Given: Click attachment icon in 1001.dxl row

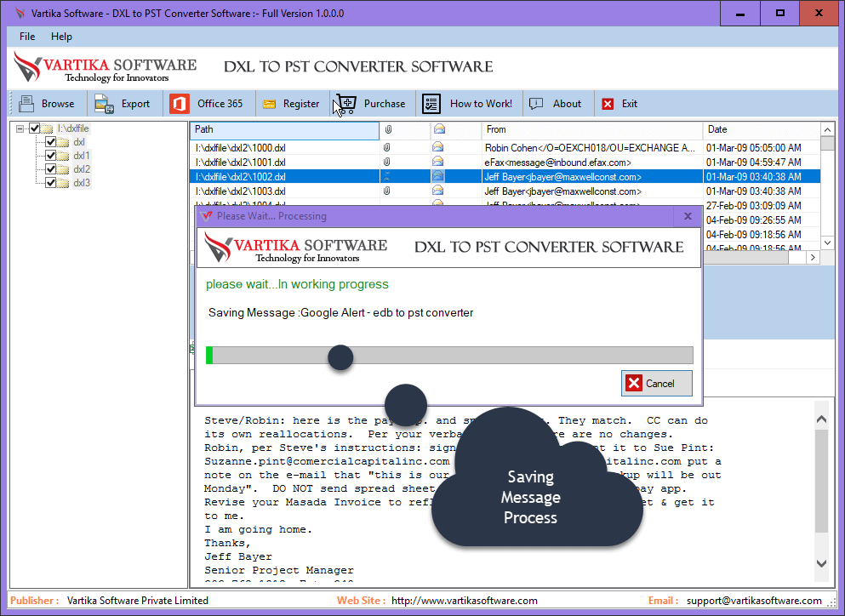Looking at the screenshot, I should 387,162.
